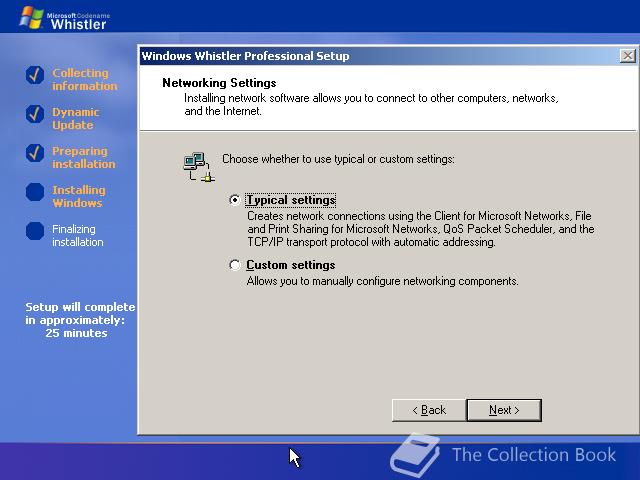Click the Microsoft Codename Whistler wordmark

(78, 21)
